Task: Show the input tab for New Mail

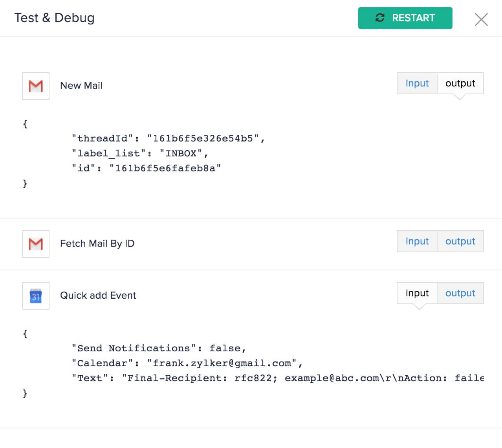Action: click(x=417, y=83)
